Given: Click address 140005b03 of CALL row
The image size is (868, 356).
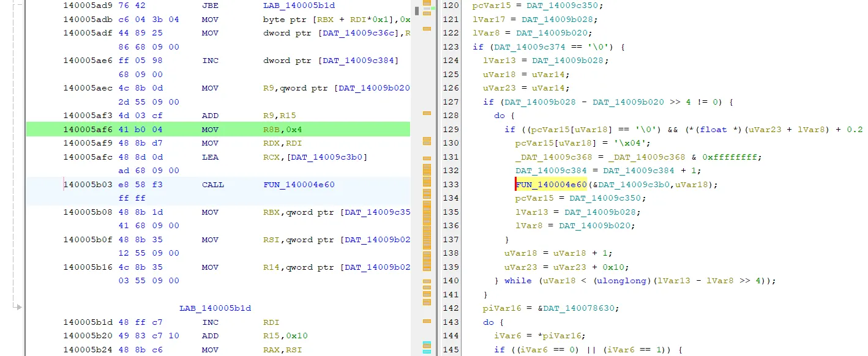Looking at the screenshot, I should (x=88, y=185).
